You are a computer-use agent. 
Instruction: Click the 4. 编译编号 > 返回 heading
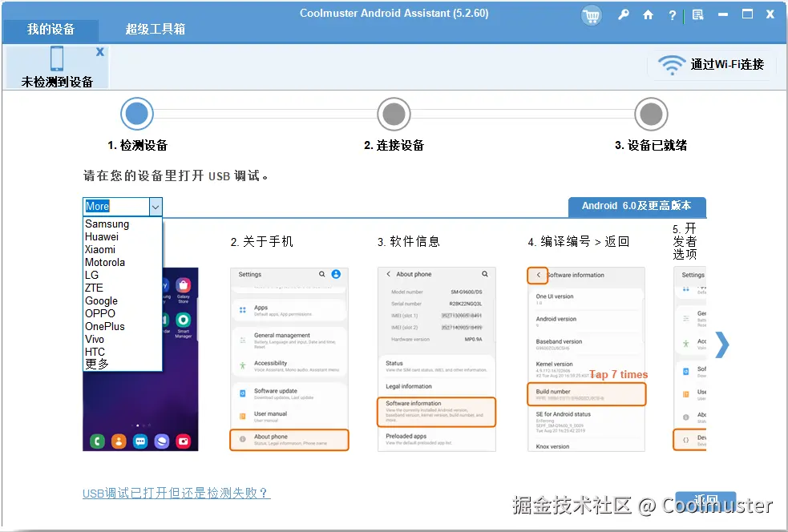coord(579,242)
